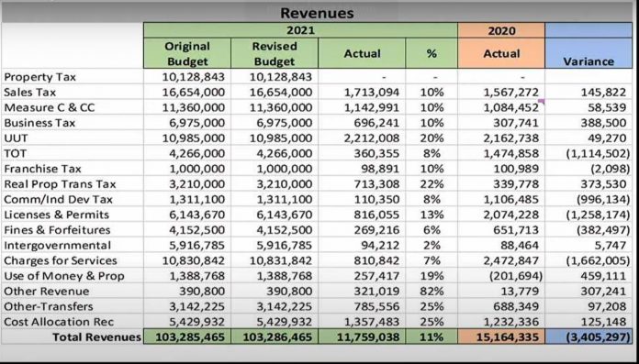Select the Intergovernmental row label
Image resolution: width=639 pixels, height=364 pixels.
click(x=57, y=246)
